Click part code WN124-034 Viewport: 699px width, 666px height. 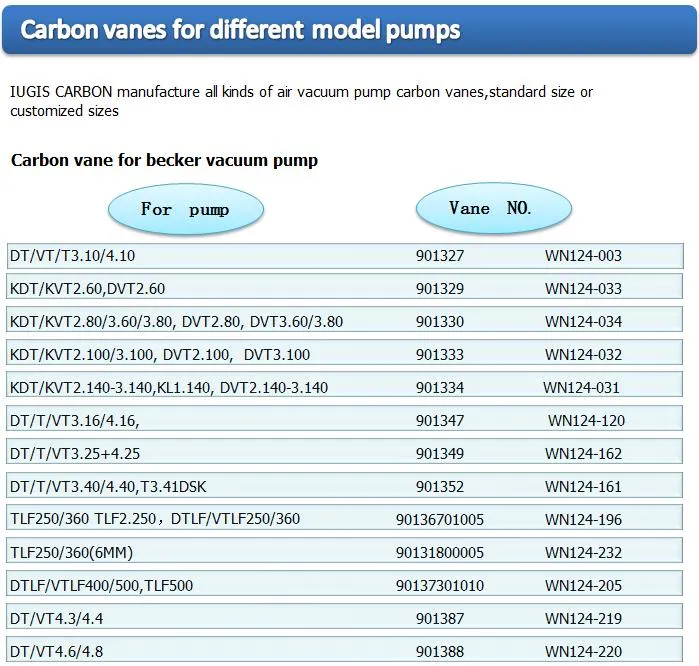583,322
